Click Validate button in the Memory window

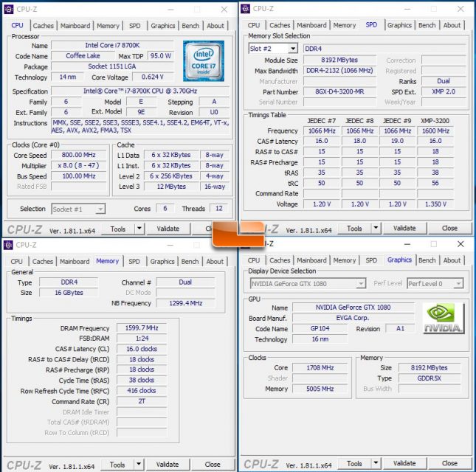coord(168,465)
